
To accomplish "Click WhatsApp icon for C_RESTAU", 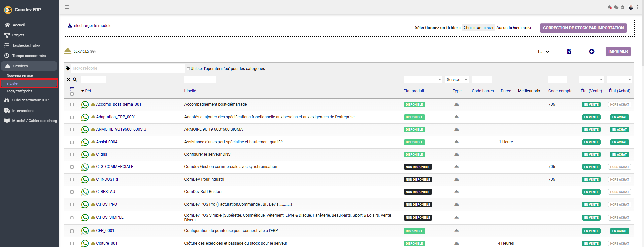I will pyautogui.click(x=85, y=192).
